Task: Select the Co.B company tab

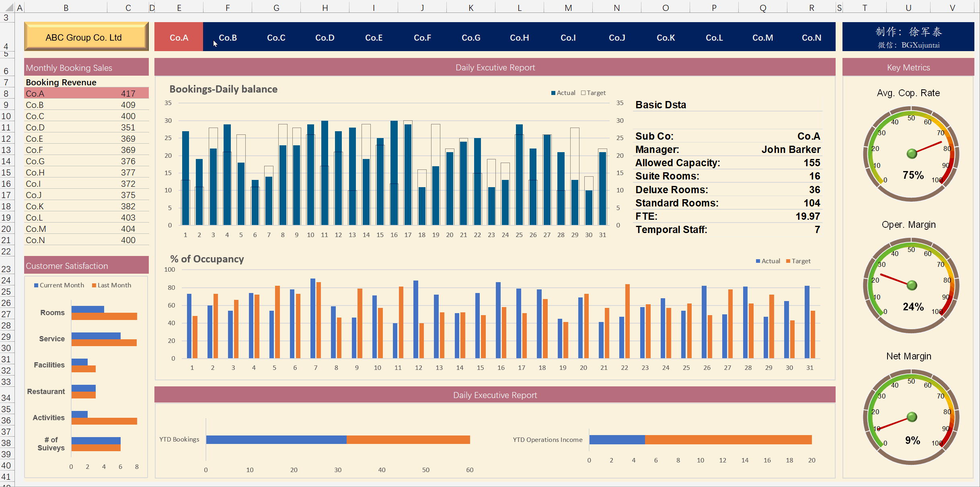Action: (x=228, y=37)
